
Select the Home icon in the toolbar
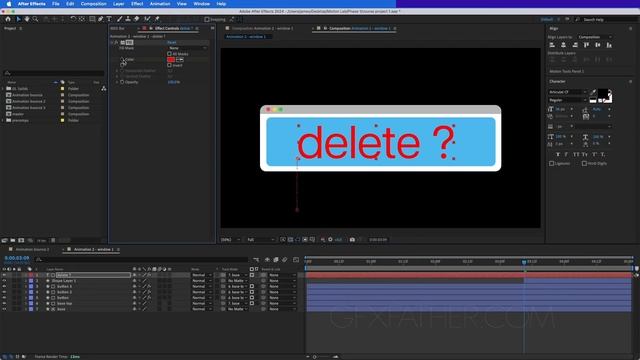[8, 19]
